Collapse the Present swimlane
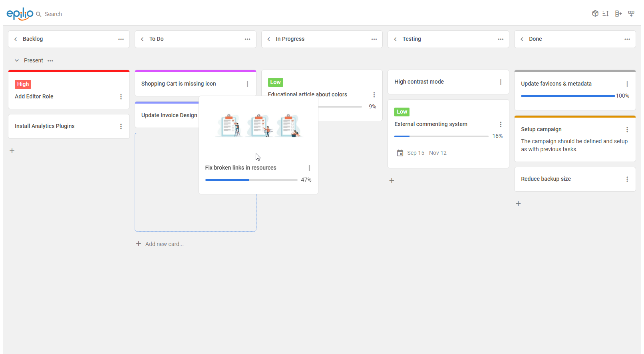This screenshot has height=354, width=644. tap(17, 61)
